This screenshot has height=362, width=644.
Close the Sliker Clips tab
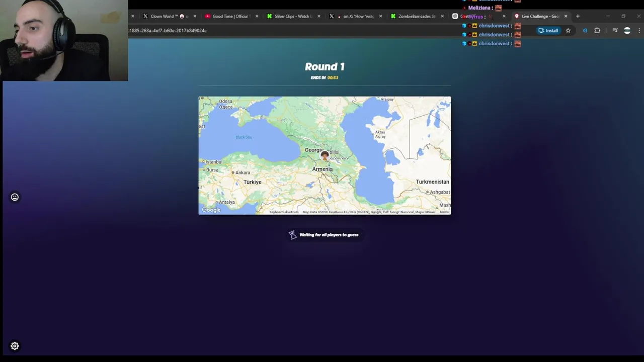coord(318,16)
